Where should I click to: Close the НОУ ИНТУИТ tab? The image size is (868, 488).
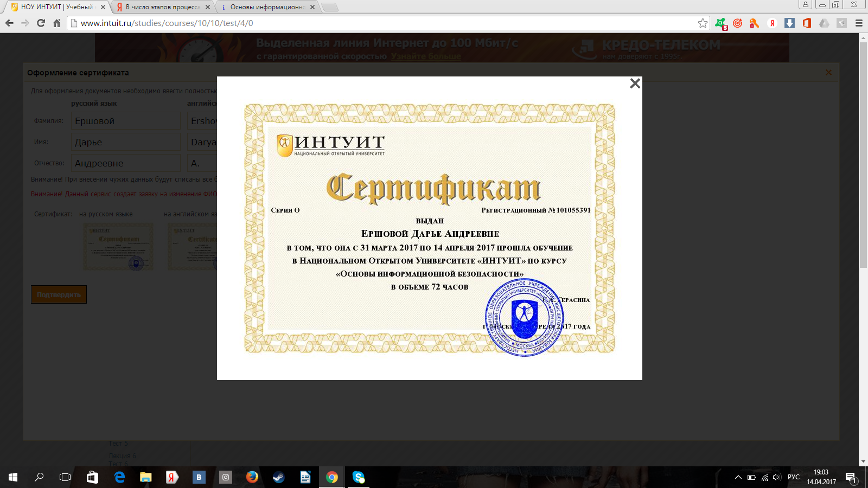[x=103, y=7]
